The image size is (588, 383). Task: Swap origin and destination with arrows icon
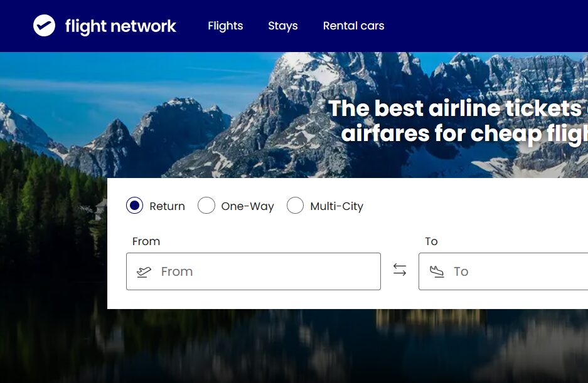pyautogui.click(x=399, y=270)
